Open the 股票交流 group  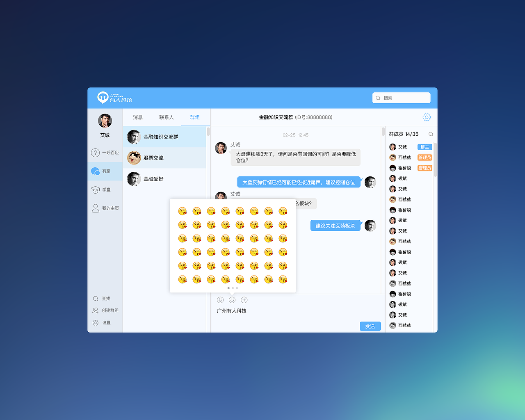pyautogui.click(x=164, y=158)
